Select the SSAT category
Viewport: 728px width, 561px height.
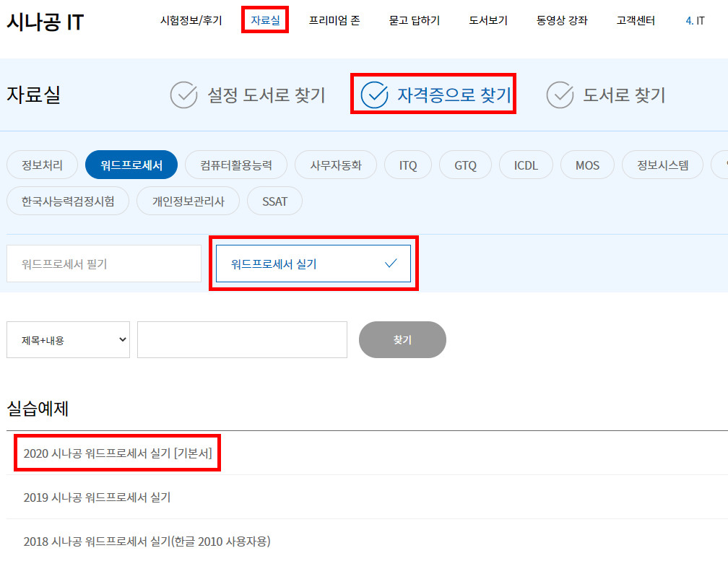tap(275, 201)
